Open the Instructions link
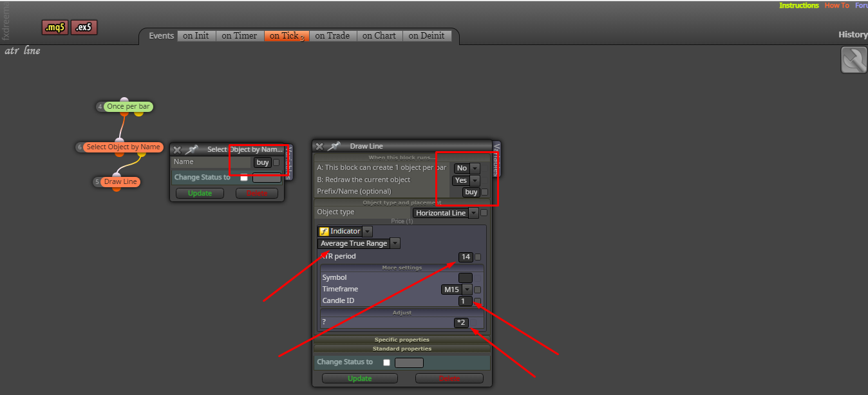 pos(799,5)
